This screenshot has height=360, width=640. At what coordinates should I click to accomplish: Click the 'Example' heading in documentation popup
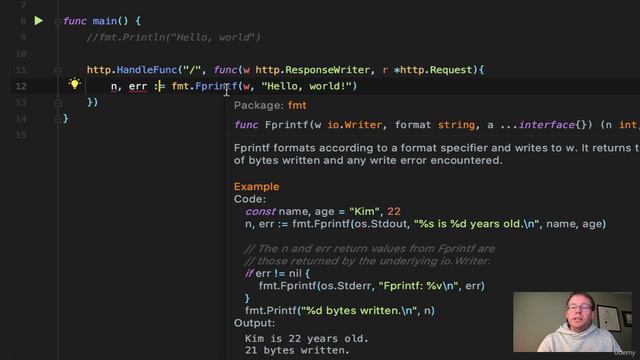point(256,187)
